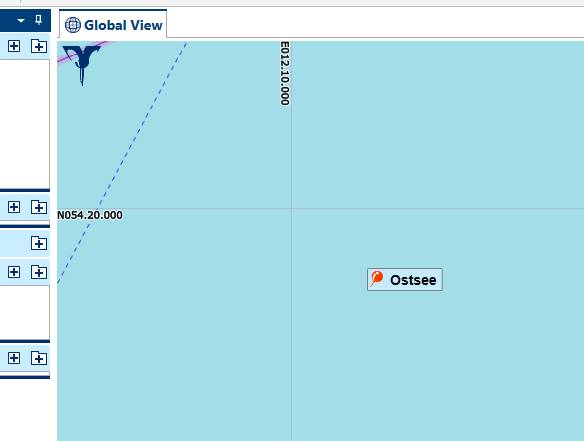Click plus icon in bottommost side panel section
Image resolution: width=584 pixels, height=441 pixels.
tap(14, 358)
